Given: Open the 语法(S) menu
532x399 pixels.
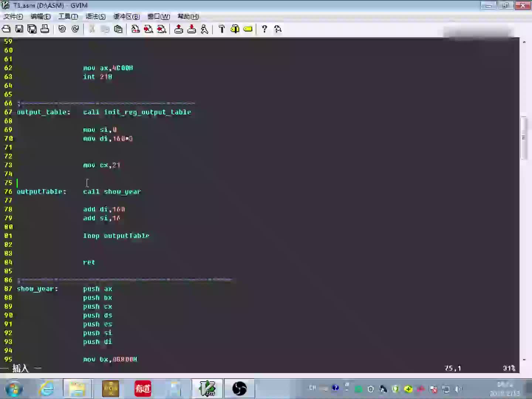Looking at the screenshot, I should [x=96, y=16].
